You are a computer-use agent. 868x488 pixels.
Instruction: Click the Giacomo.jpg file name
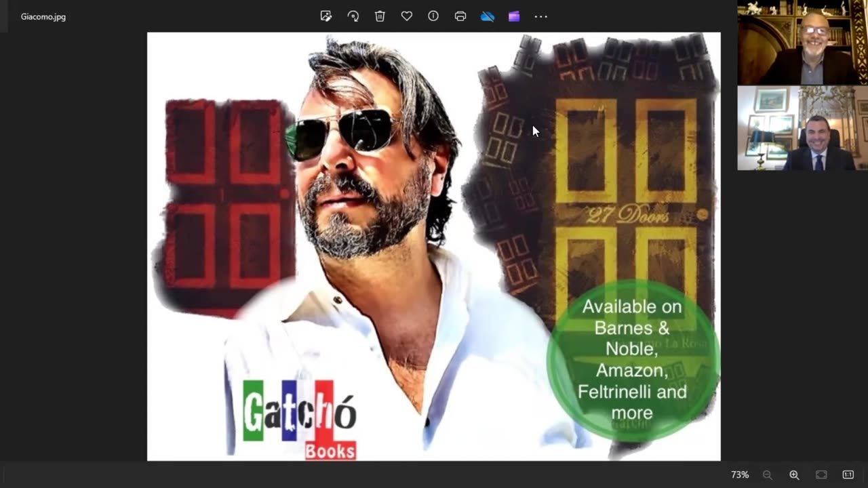pyautogui.click(x=43, y=17)
